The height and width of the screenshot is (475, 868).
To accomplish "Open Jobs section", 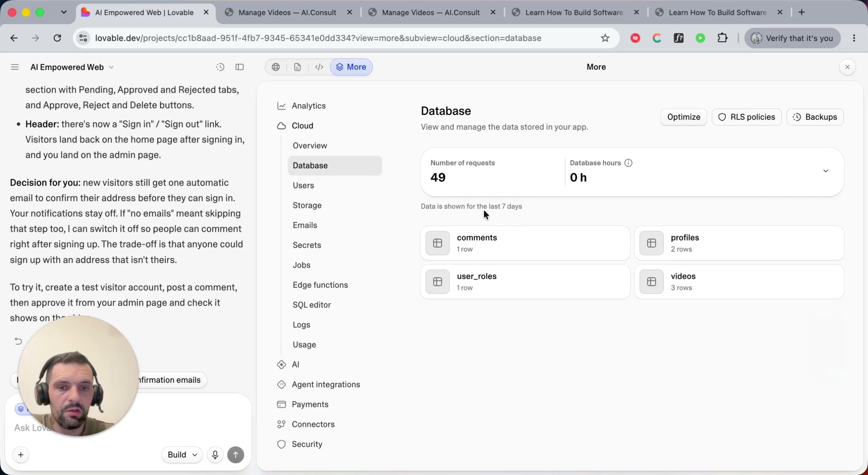I will 301,265.
